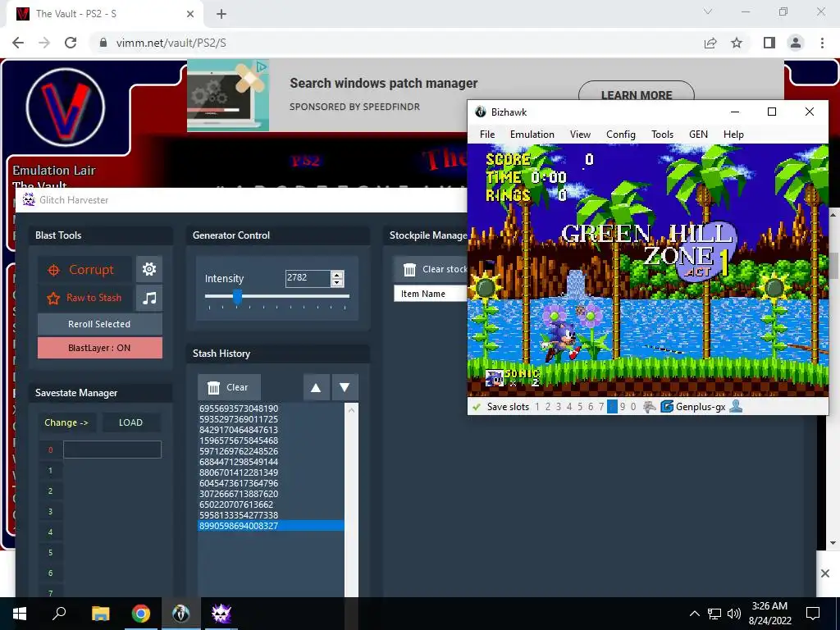The height and width of the screenshot is (630, 840).
Task: Open Bizhawk Emulation menu
Action: coord(532,135)
